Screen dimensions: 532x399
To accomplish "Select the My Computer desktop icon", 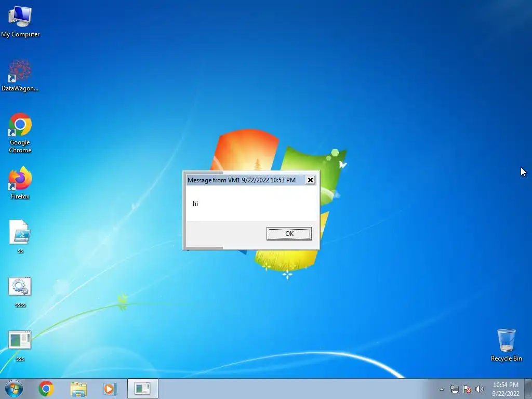I will [20, 21].
